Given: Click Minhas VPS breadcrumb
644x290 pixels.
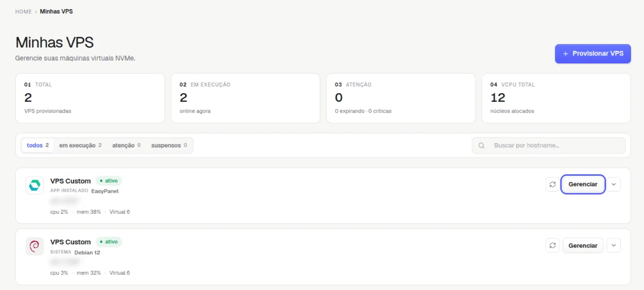Looking at the screenshot, I should (56, 11).
